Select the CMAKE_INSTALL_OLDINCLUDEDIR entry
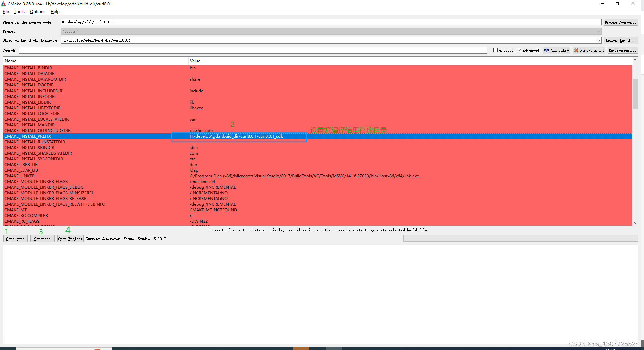The width and height of the screenshot is (644, 350). (37, 131)
